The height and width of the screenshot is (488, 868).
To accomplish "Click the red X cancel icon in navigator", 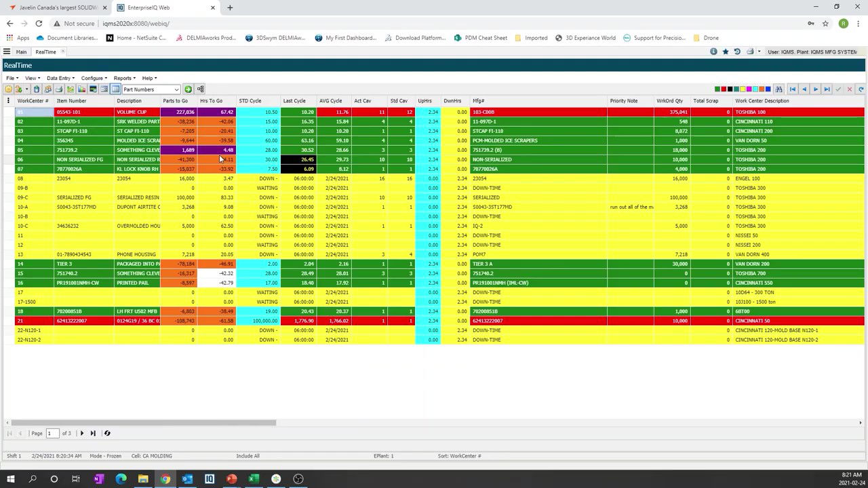I will pos(850,89).
